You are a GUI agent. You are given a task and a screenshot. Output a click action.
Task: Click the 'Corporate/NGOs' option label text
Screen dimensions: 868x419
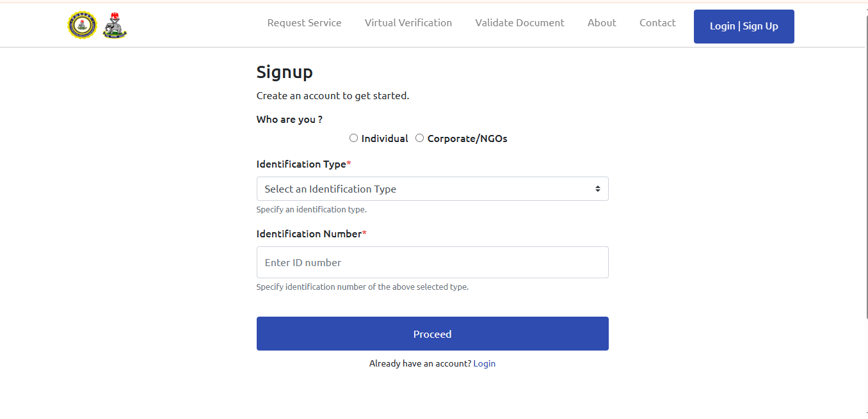(x=467, y=139)
